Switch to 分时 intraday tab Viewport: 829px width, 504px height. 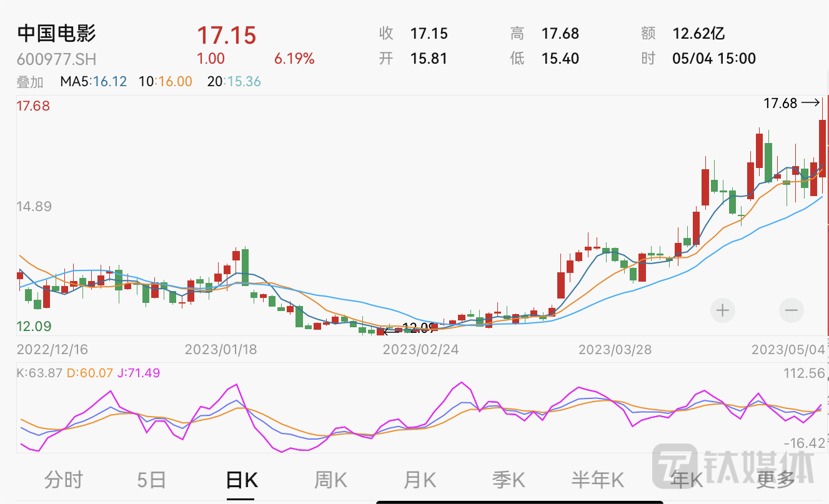[64, 480]
